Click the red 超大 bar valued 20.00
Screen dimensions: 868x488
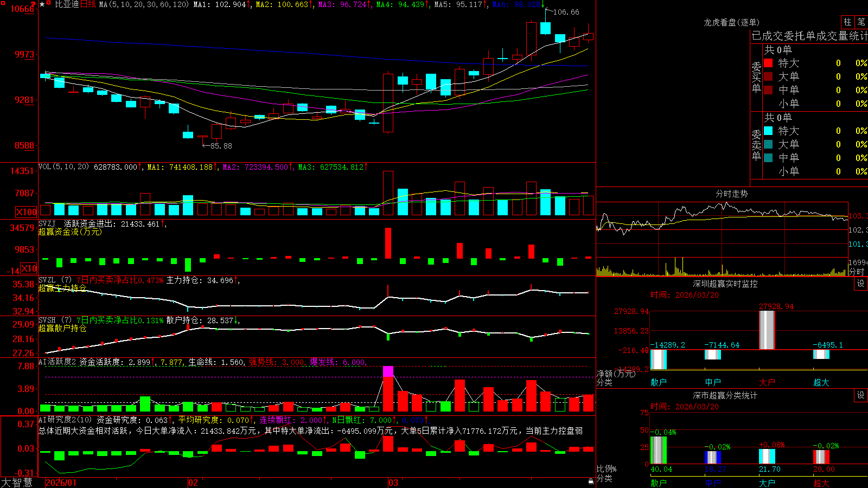click(x=821, y=457)
